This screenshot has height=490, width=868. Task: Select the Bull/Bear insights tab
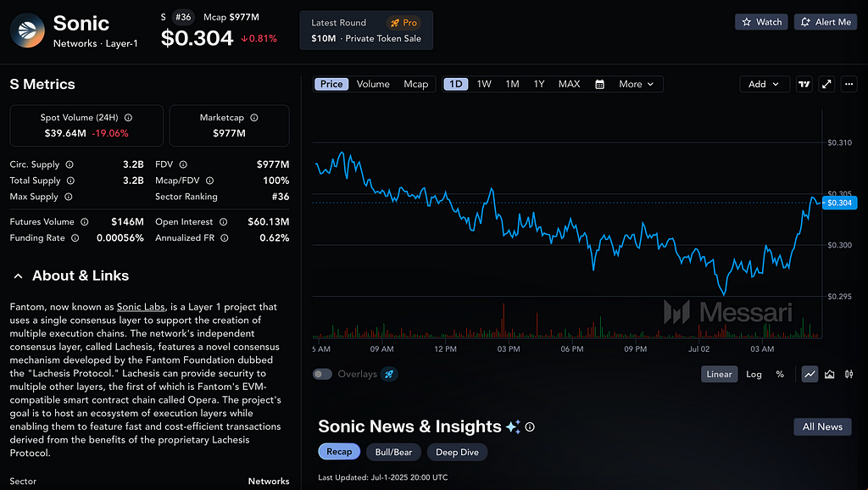tap(393, 453)
